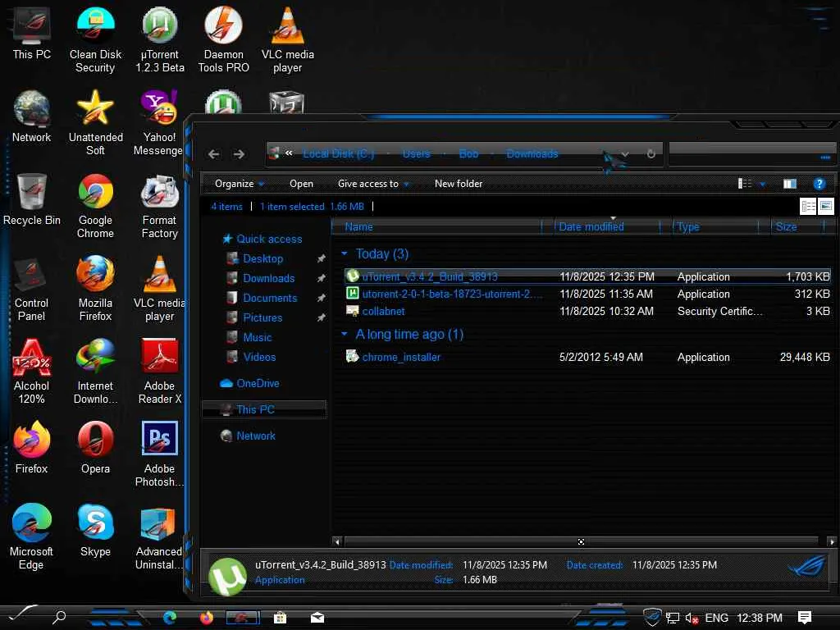Launch Yahoo! Messenger desktop icon
This screenshot has width=840, height=630.
click(158, 123)
